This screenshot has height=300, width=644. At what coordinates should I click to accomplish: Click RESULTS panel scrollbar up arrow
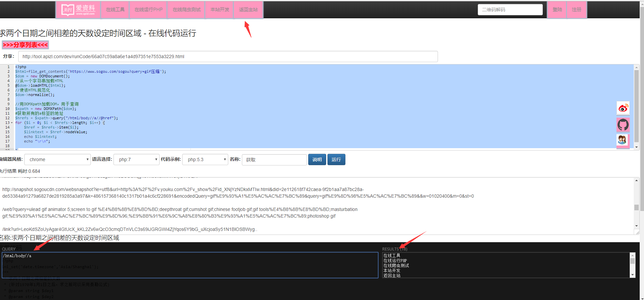632,255
